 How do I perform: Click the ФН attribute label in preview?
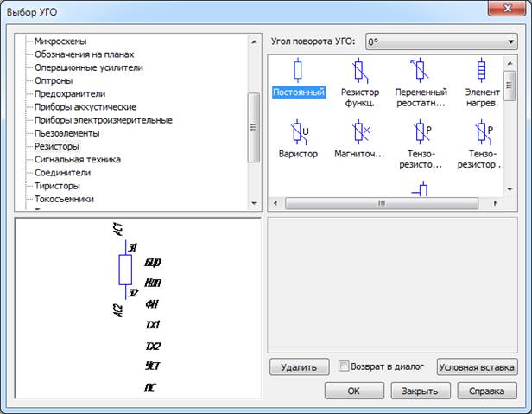pyautogui.click(x=152, y=303)
